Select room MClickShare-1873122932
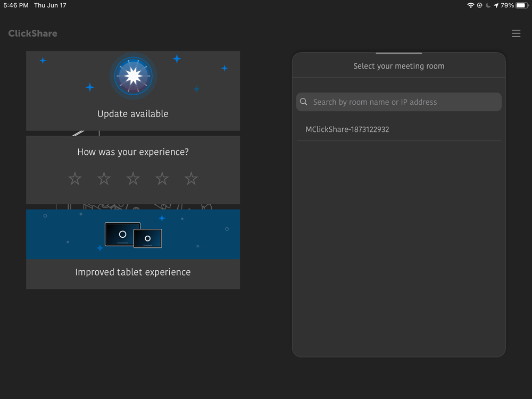Viewport: 532px width, 399px height. (x=398, y=129)
